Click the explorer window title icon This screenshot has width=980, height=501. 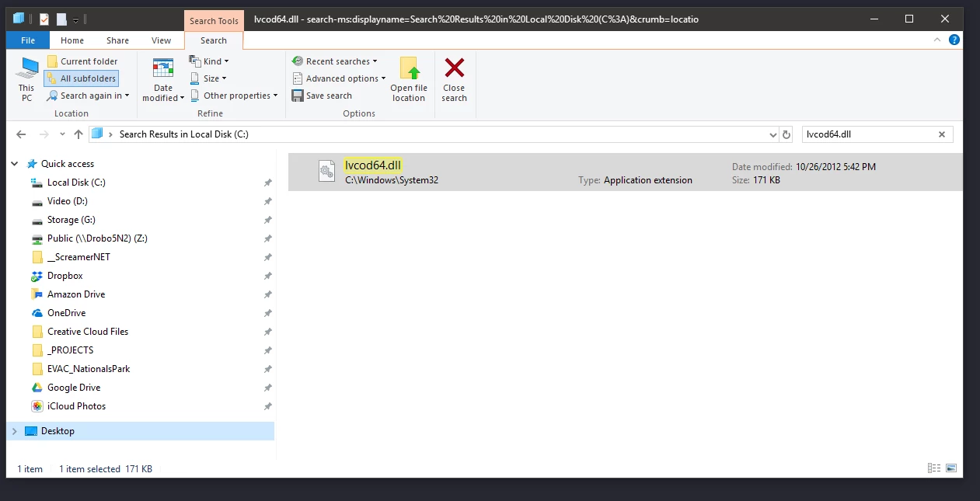pos(19,19)
